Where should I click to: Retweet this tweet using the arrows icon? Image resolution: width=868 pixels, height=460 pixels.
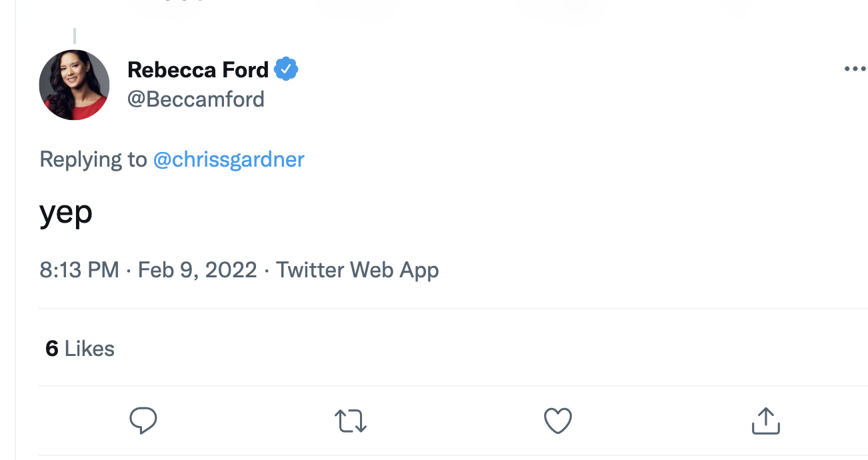350,421
